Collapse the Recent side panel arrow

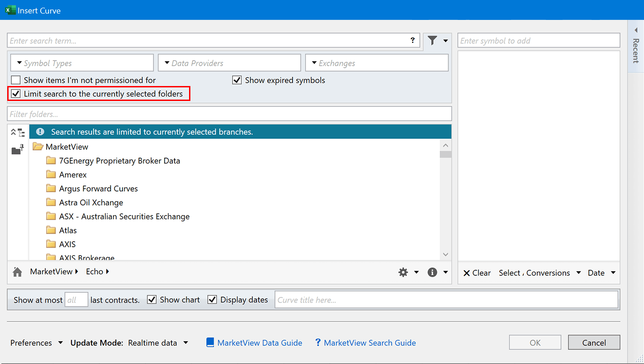pyautogui.click(x=636, y=30)
